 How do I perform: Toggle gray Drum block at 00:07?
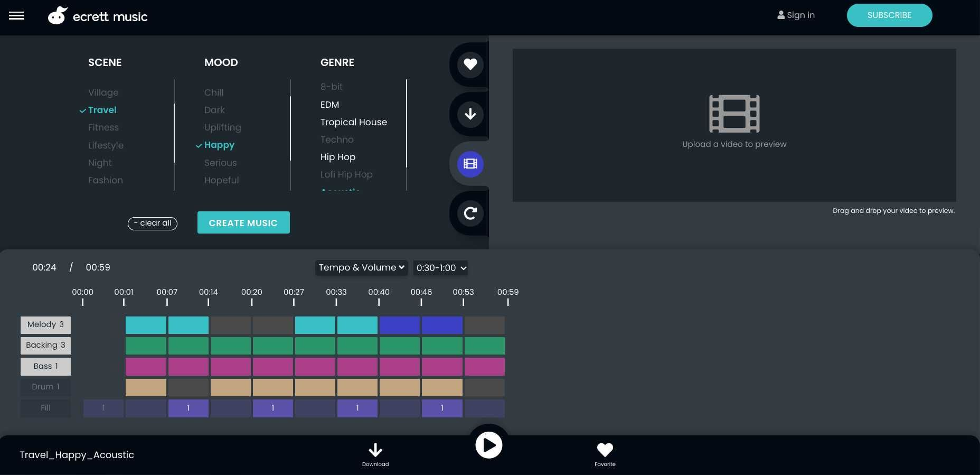click(189, 387)
